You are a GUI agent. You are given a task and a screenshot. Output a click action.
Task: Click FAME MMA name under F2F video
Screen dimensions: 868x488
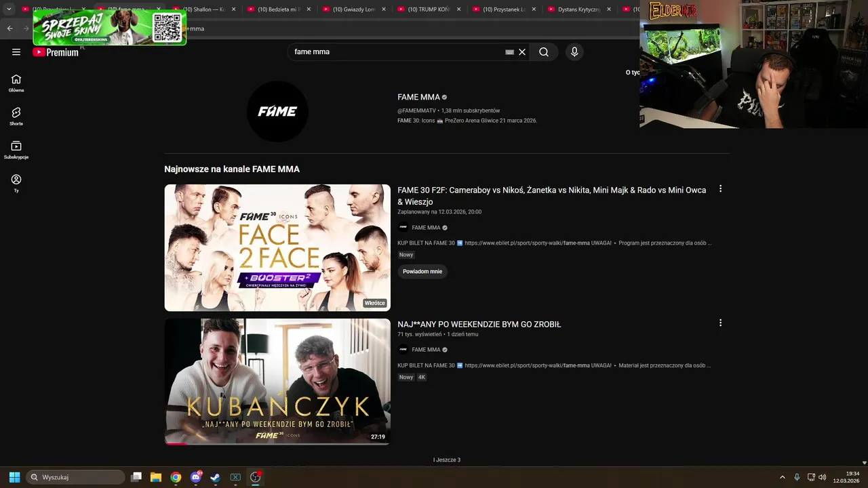(x=426, y=228)
